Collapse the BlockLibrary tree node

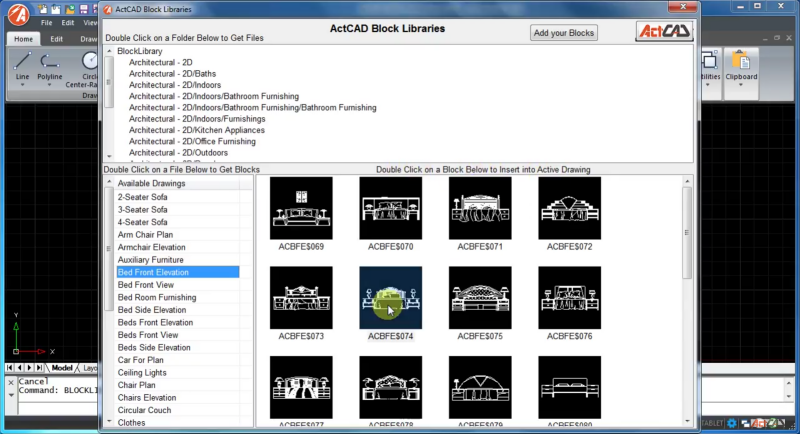tap(109, 51)
